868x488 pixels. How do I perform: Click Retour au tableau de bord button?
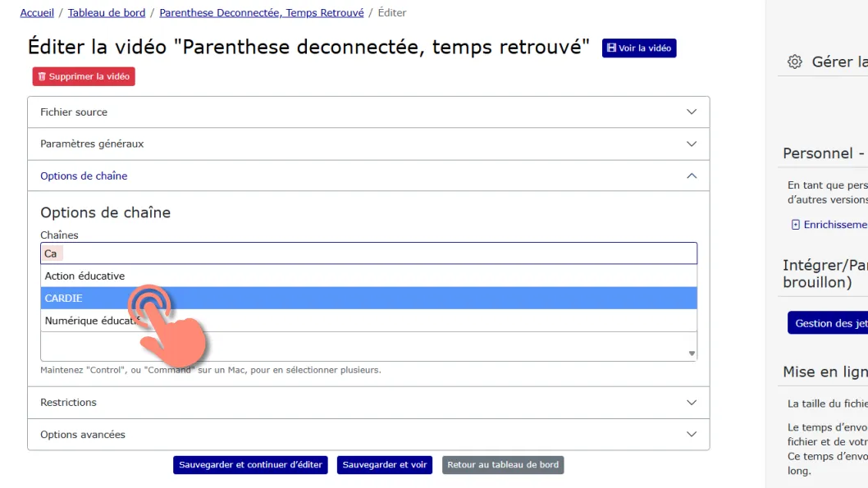[x=503, y=465]
